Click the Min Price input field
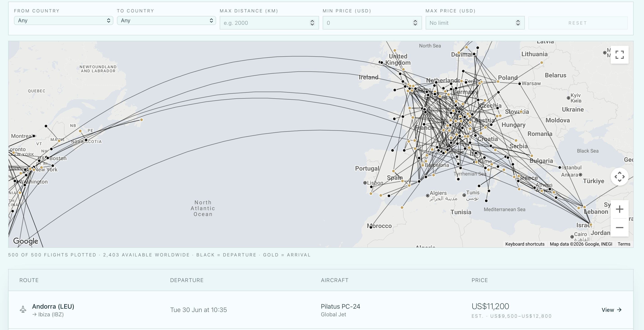This screenshot has width=644, height=330. click(x=372, y=23)
